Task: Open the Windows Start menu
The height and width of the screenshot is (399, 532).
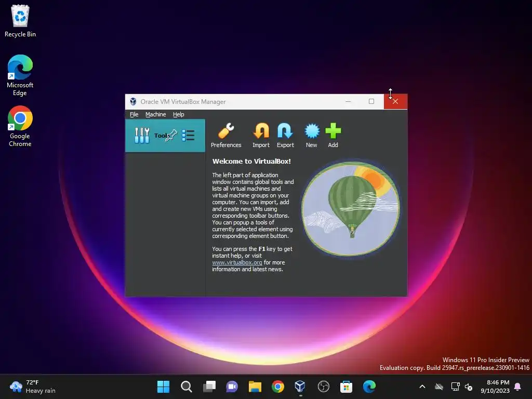Action: [163, 387]
